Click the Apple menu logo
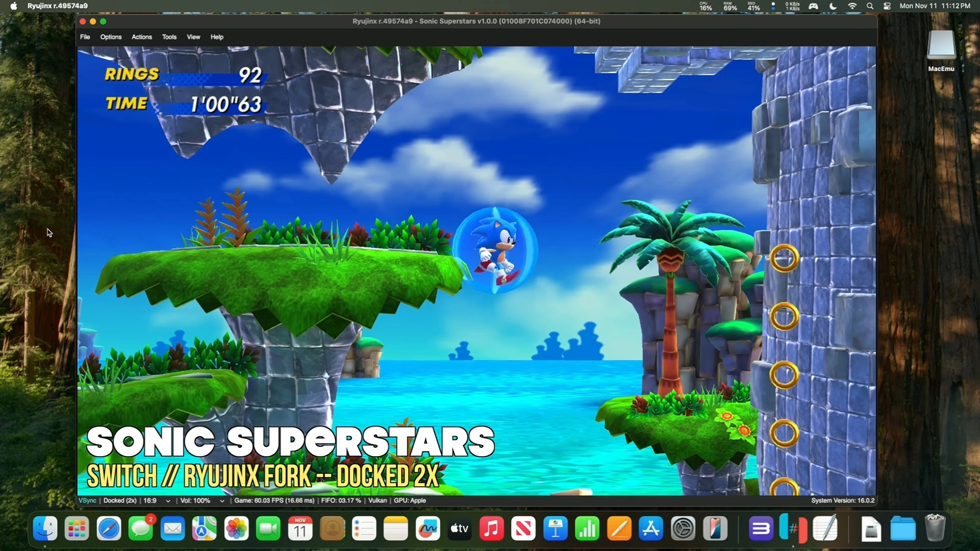The image size is (980, 551). pyautogui.click(x=14, y=6)
